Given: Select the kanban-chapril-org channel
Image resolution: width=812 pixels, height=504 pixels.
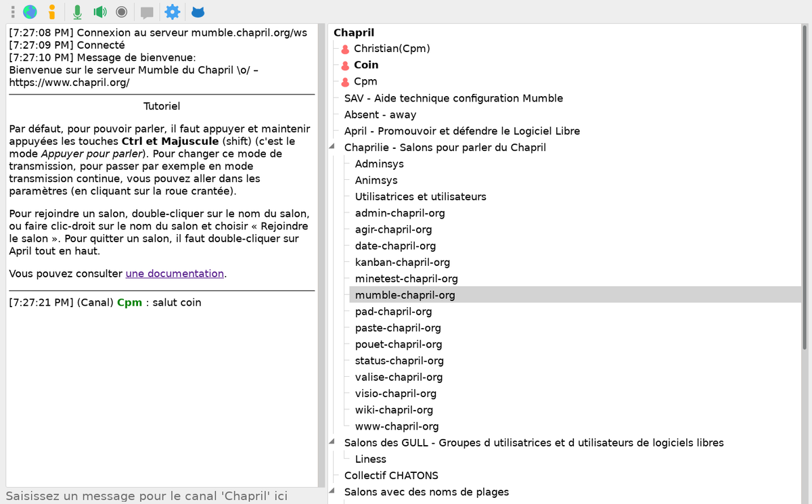Looking at the screenshot, I should point(403,262).
